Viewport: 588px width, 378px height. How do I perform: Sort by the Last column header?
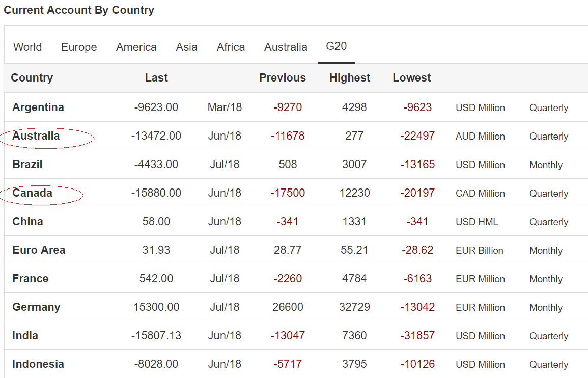point(156,78)
